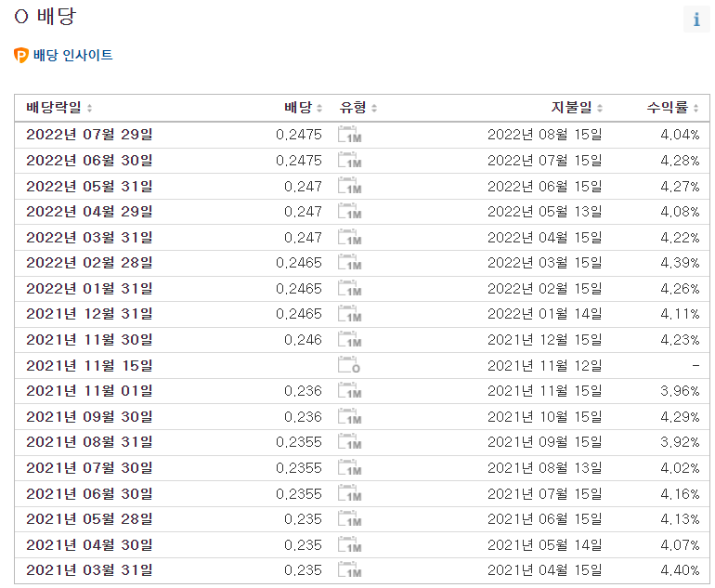Select ex-dividend date 2021년 04월 30일
The image size is (715, 588).
click(89, 545)
